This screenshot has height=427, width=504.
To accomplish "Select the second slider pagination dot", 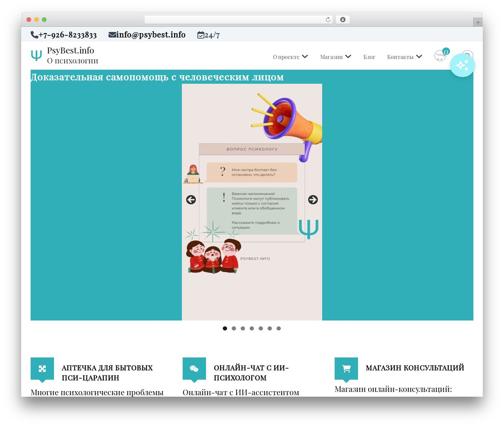I will coord(234,329).
